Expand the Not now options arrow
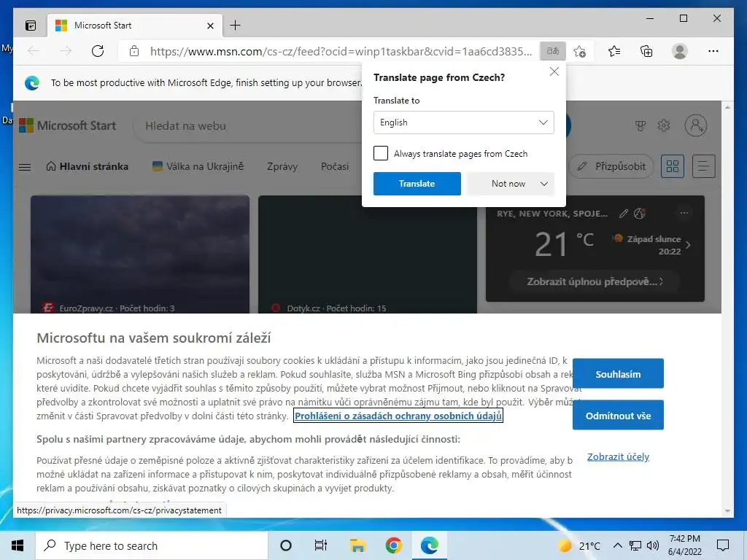Screen dimensions: 747x560 coord(544,184)
